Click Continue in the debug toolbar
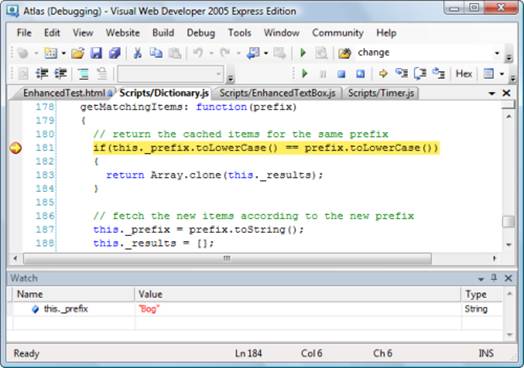The height and width of the screenshot is (368, 524). click(x=304, y=74)
